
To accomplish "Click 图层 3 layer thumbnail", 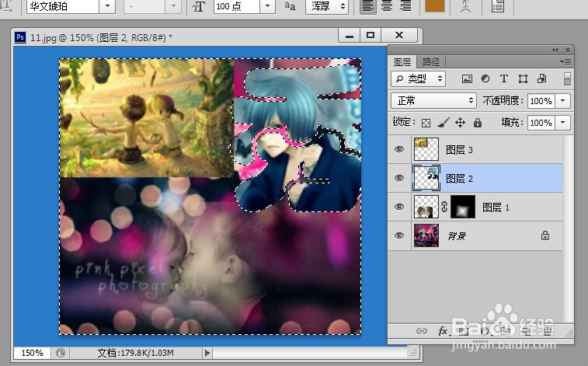I will click(x=426, y=149).
